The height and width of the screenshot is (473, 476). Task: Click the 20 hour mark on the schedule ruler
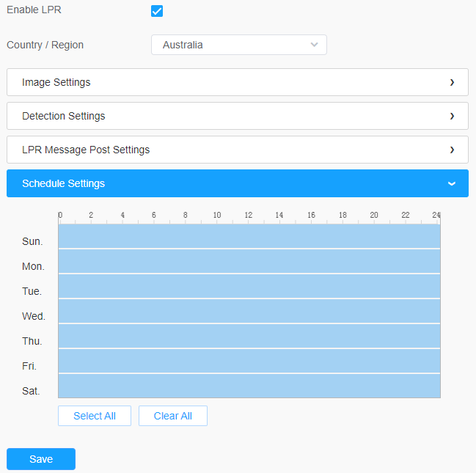pos(374,216)
